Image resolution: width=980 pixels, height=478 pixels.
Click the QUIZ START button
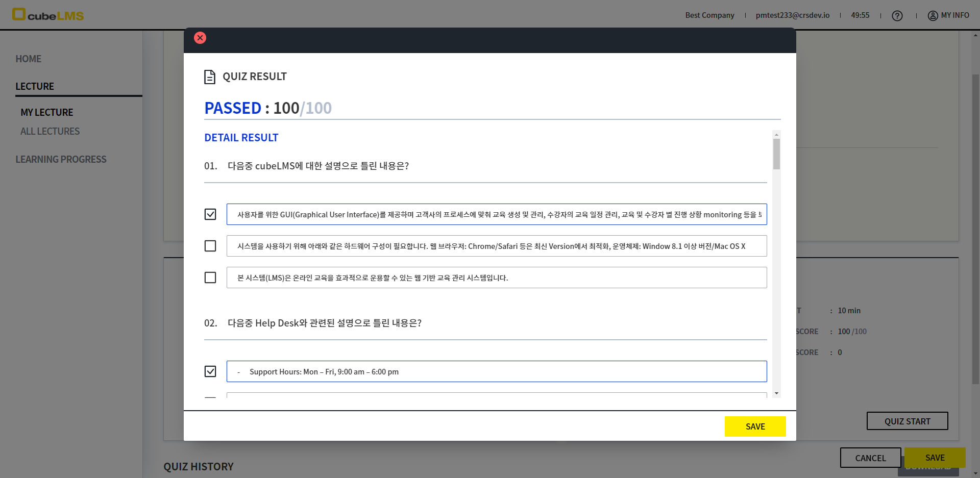tap(907, 421)
